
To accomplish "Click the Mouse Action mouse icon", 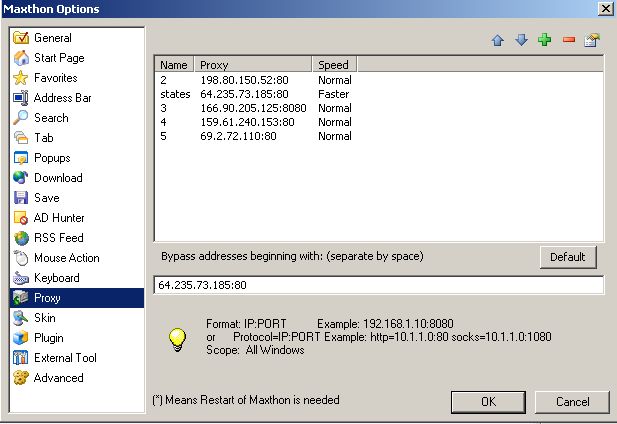I will 21,258.
